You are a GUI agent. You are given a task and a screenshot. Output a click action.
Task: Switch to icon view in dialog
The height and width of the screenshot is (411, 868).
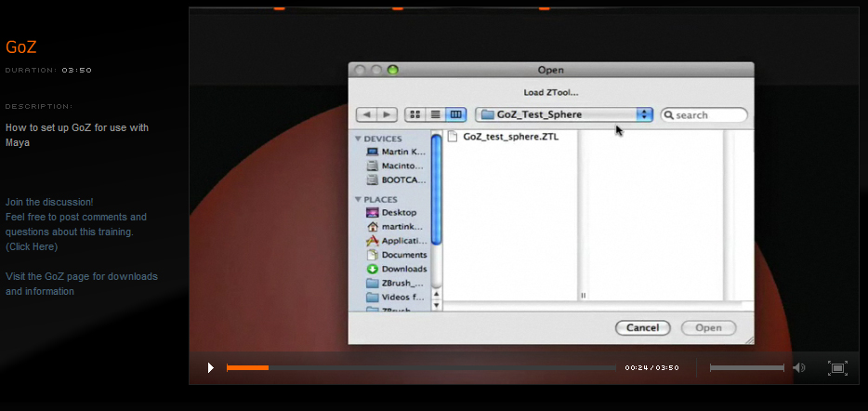pos(415,114)
